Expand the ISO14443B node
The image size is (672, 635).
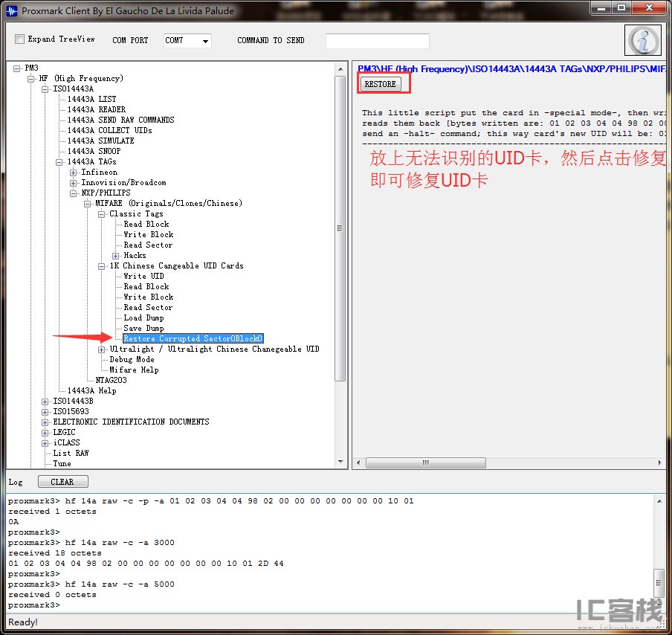tap(45, 402)
